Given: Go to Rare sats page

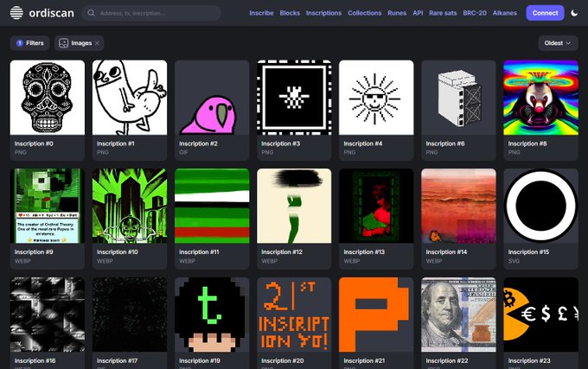Looking at the screenshot, I should 443,13.
